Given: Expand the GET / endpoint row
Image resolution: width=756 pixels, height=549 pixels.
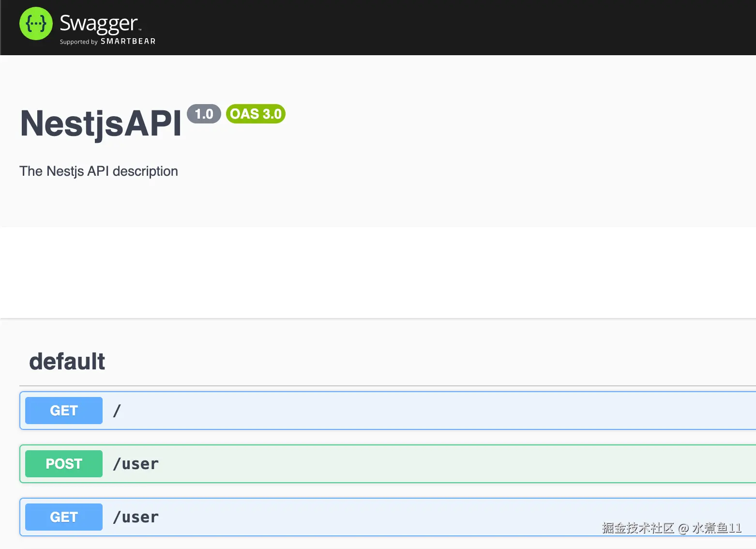Looking at the screenshot, I should pyautogui.click(x=388, y=411).
